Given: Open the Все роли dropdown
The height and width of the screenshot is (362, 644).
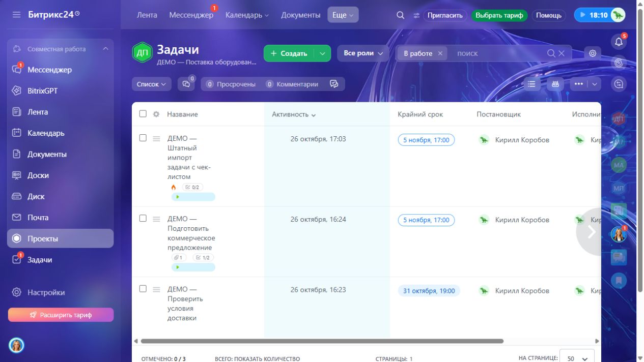Looking at the screenshot, I should point(363,53).
